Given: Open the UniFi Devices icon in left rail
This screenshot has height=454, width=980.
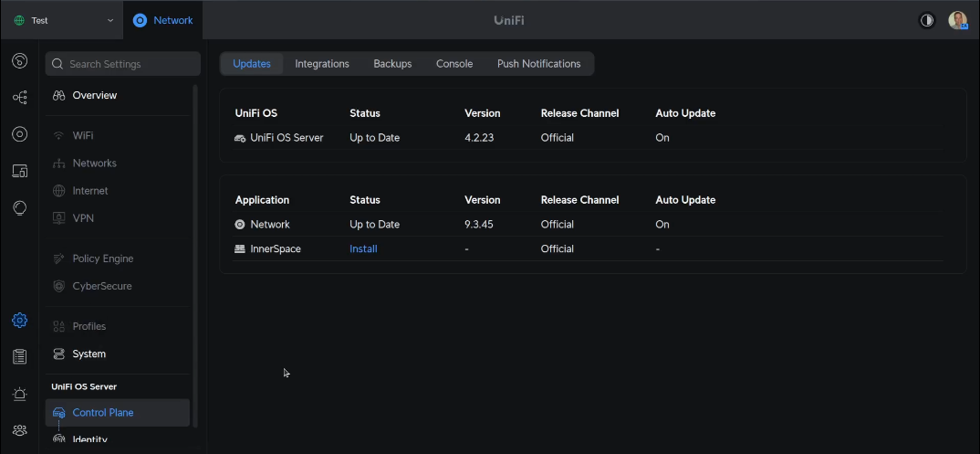Looking at the screenshot, I should 19,133.
